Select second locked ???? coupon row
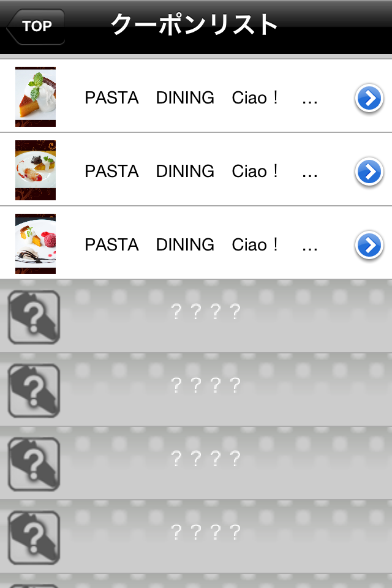Viewport: 392px width, 588px height. pyautogui.click(x=196, y=390)
